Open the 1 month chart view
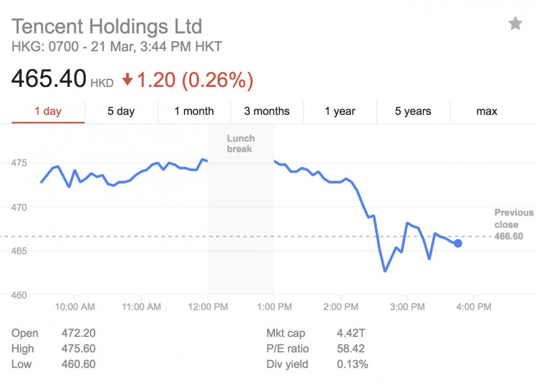This screenshot has width=536, height=392. [194, 112]
